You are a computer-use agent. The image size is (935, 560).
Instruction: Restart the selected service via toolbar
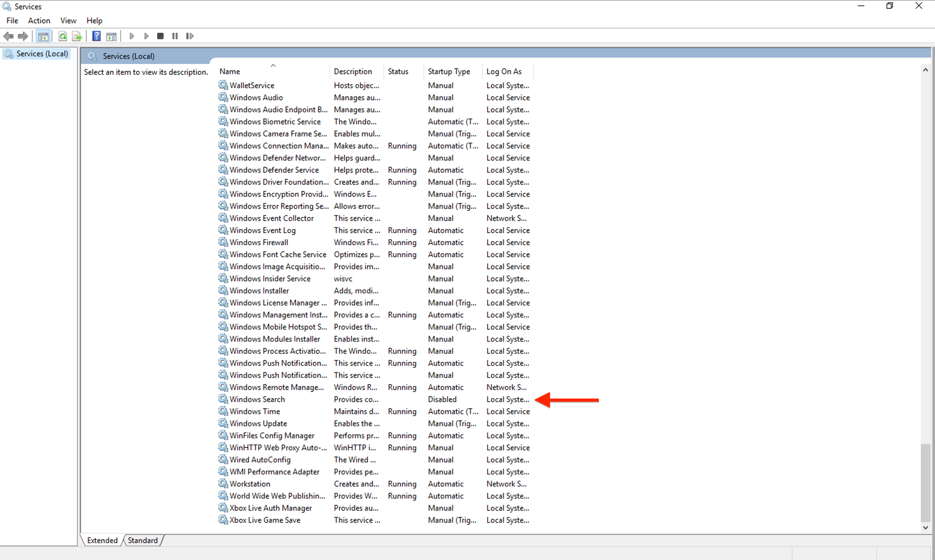pyautogui.click(x=190, y=36)
